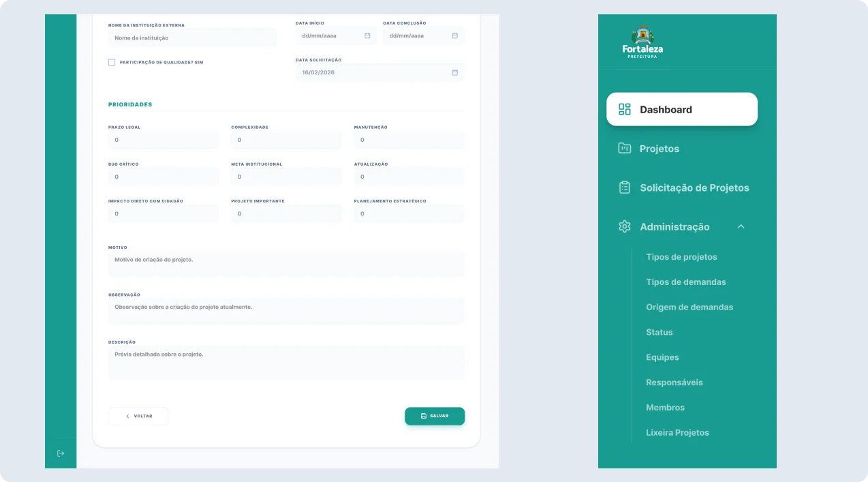
Task: Open calendar picker for Data Início
Action: [x=367, y=35]
